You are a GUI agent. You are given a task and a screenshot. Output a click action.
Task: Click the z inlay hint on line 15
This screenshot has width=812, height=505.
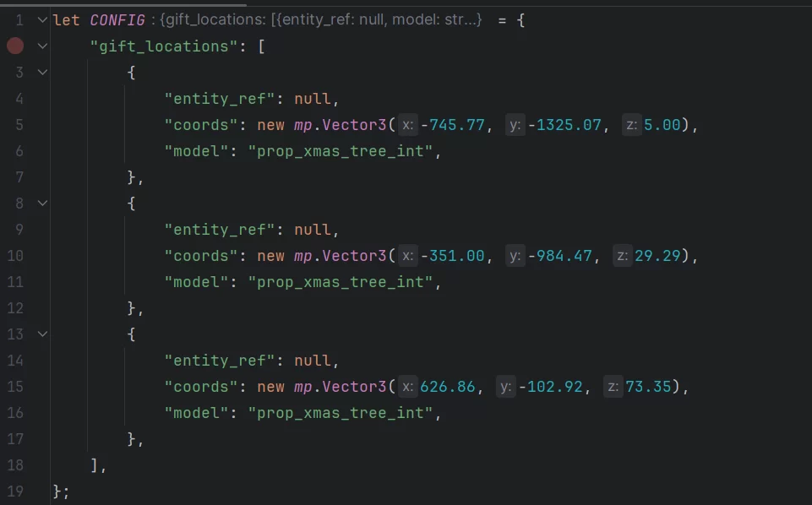pos(613,386)
